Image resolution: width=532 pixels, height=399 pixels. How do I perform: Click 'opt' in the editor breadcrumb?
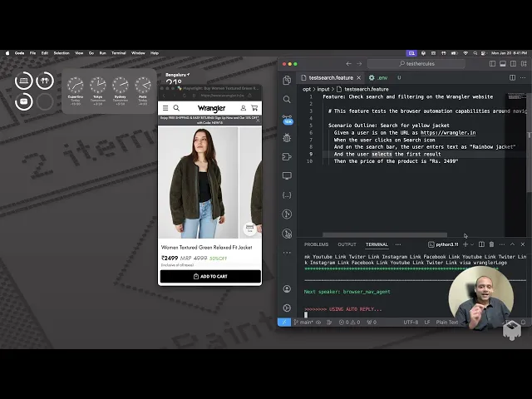[307, 89]
